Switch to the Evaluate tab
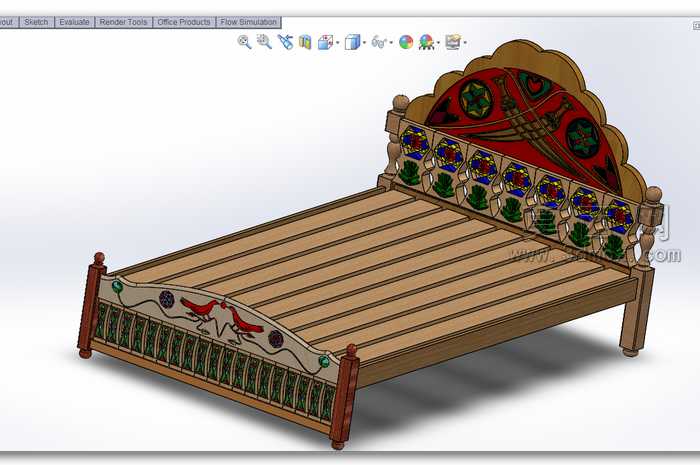The width and height of the screenshot is (700, 465). pyautogui.click(x=74, y=22)
